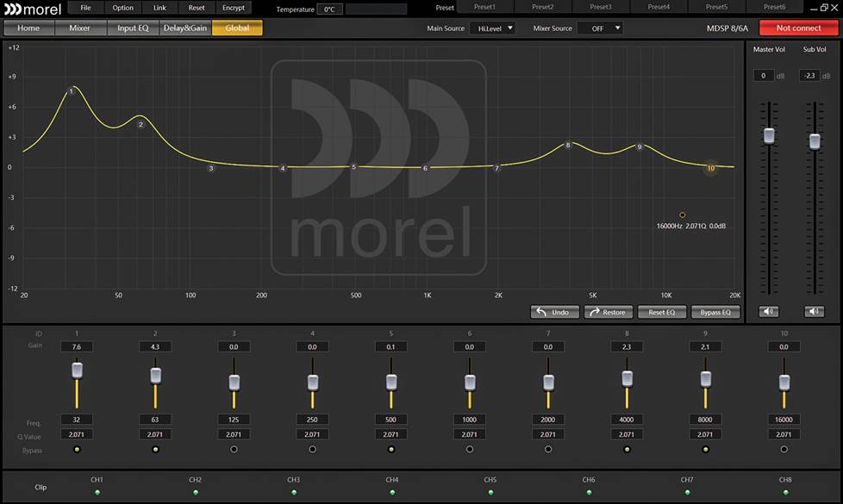Select EQ node 7 on the curve
This screenshot has height=504, width=843.
(496, 168)
